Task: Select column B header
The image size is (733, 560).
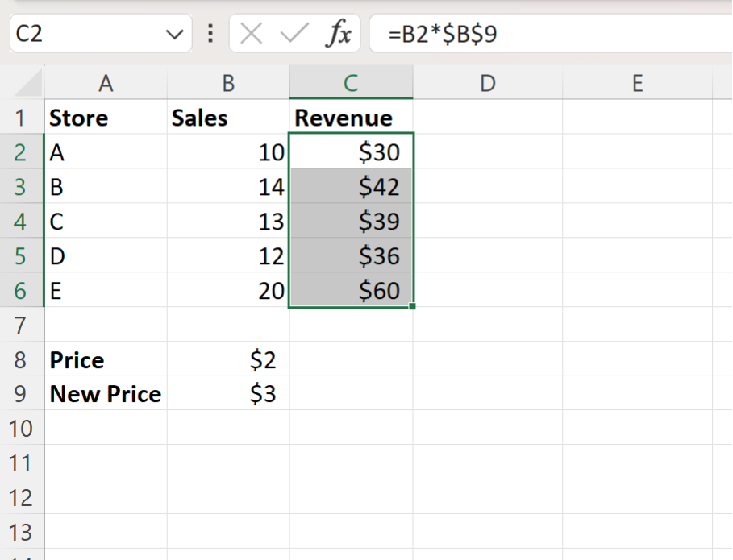Action: (228, 83)
